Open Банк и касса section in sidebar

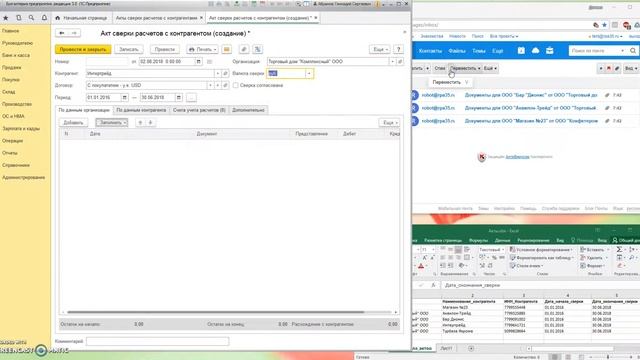click(16, 55)
